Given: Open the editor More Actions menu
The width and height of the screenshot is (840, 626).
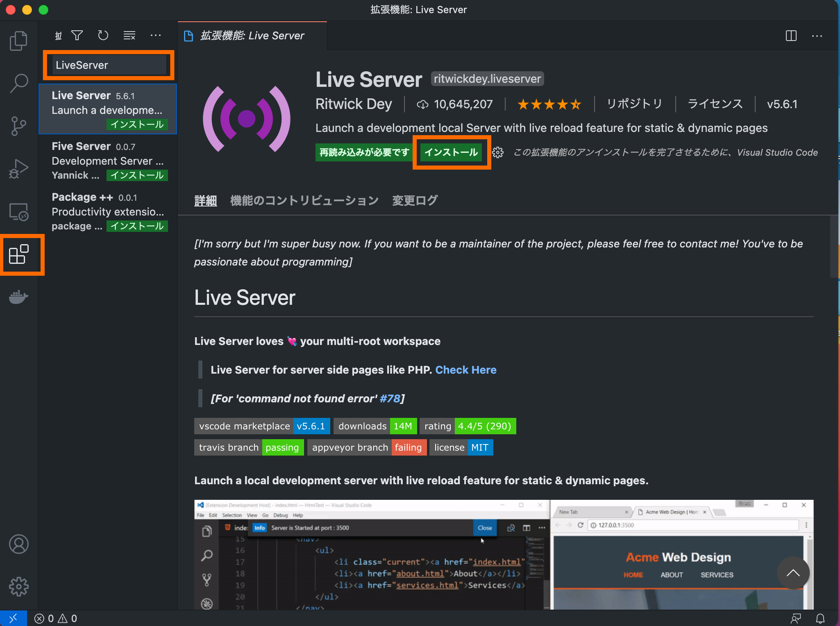Looking at the screenshot, I should point(817,36).
